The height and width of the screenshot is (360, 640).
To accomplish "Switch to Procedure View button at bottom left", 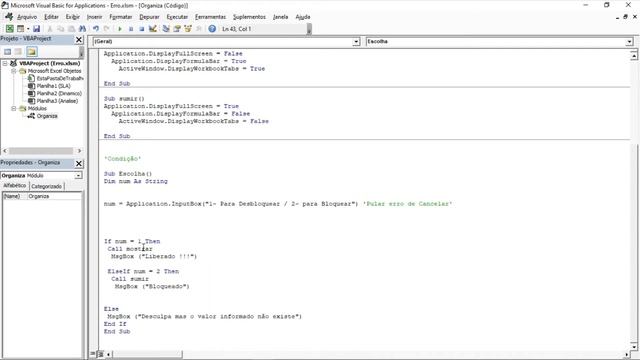I will click(93, 354).
